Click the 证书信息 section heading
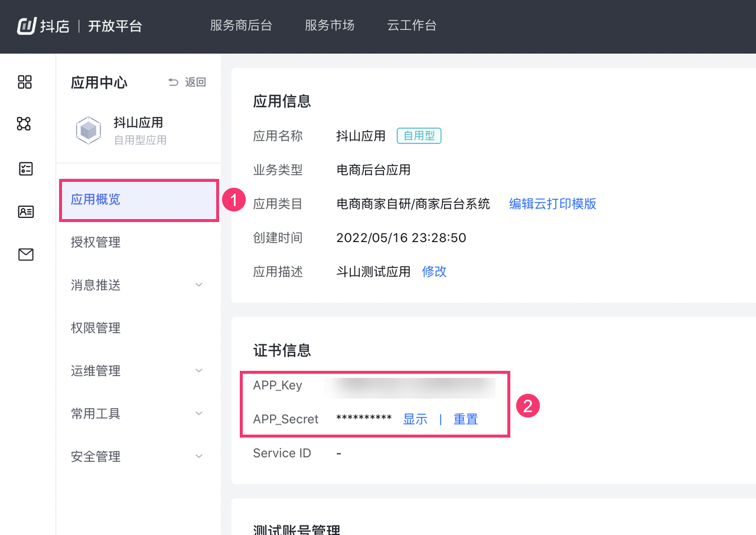This screenshot has height=535, width=756. [x=282, y=350]
